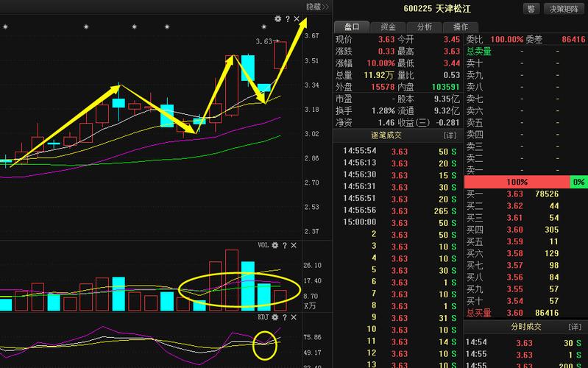
Task: Click the VOL indicator label
Action: pos(263,245)
